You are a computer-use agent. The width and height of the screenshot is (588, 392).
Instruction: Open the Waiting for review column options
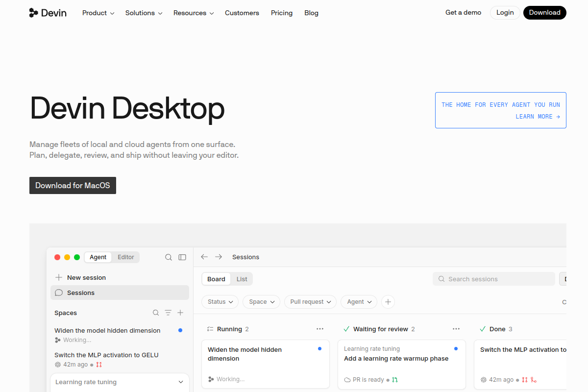(x=456, y=329)
